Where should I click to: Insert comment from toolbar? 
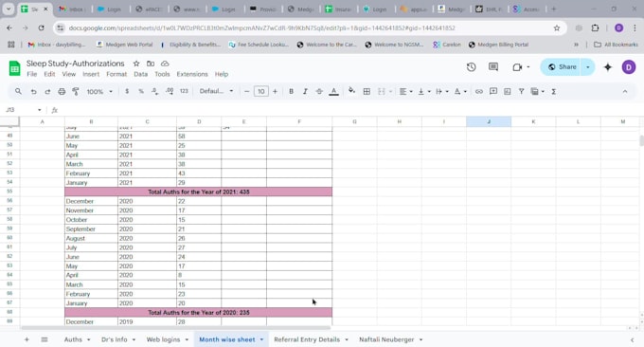(493, 91)
